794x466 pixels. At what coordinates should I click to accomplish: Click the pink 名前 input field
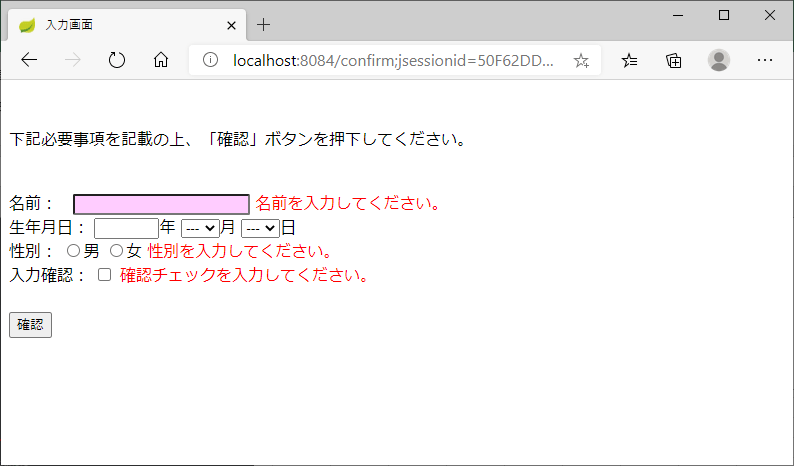[x=162, y=204]
